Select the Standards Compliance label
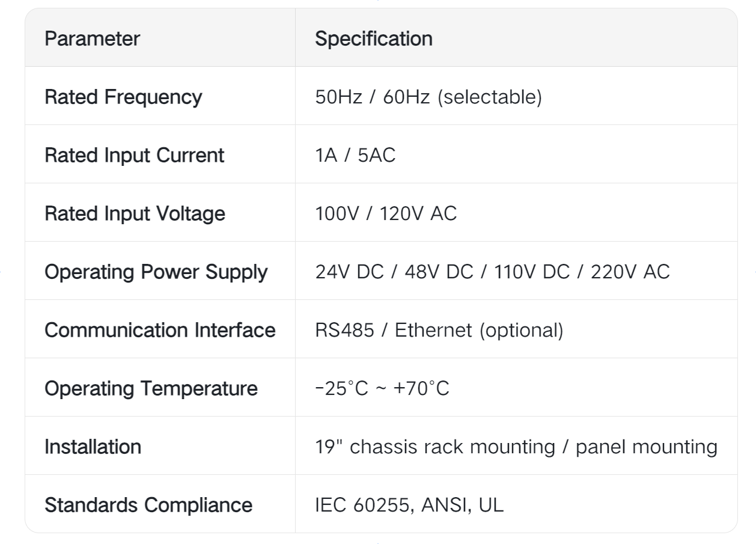The width and height of the screenshot is (756, 544). point(148,506)
